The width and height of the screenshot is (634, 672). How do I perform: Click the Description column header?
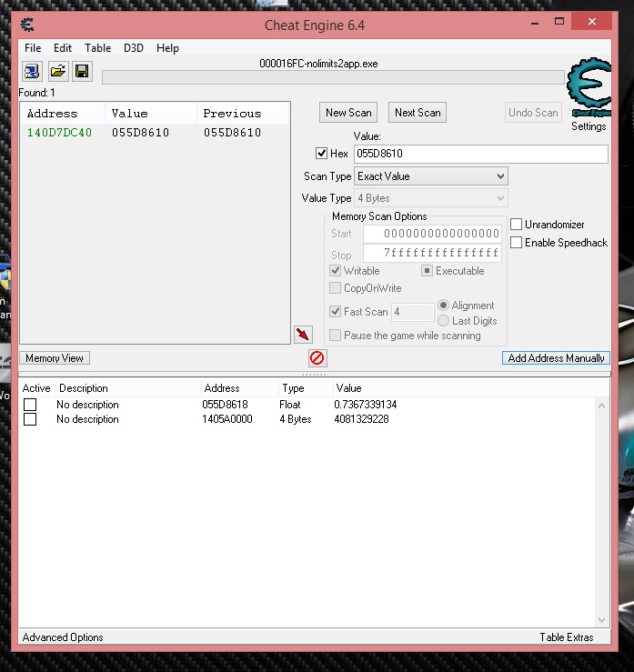pyautogui.click(x=127, y=388)
